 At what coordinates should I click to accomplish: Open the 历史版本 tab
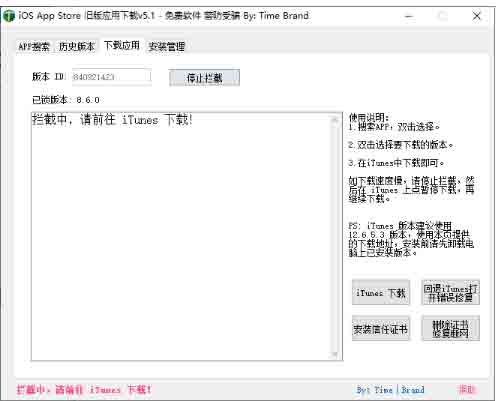click(x=77, y=46)
